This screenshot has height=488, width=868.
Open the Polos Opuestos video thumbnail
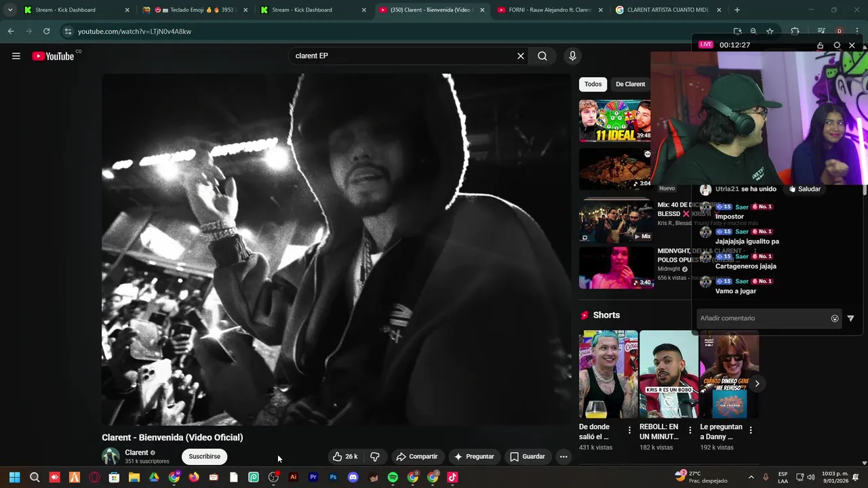click(616, 268)
